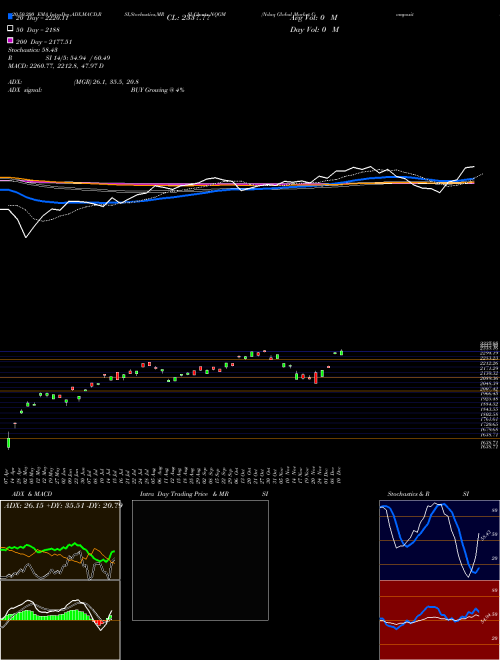This screenshot has width=500, height=660.
Task: Click the 'ADX & MACD' panel title
Action: click(x=32, y=494)
